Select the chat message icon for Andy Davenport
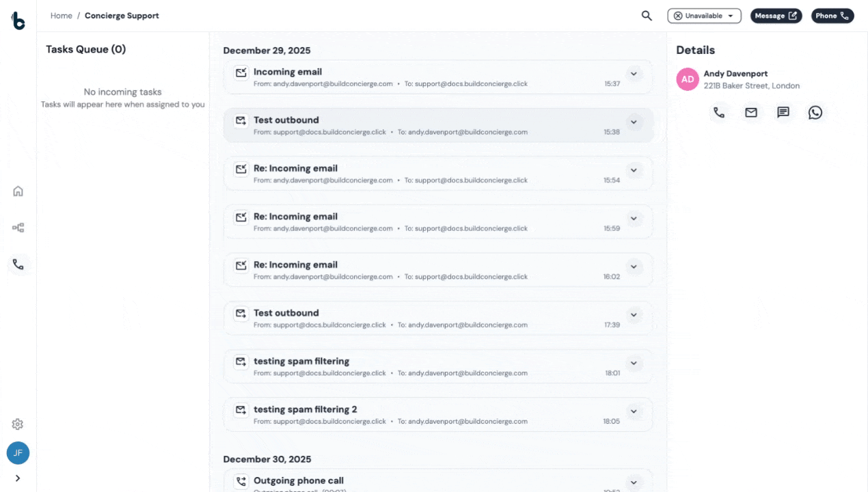This screenshot has width=868, height=492. pos(783,112)
